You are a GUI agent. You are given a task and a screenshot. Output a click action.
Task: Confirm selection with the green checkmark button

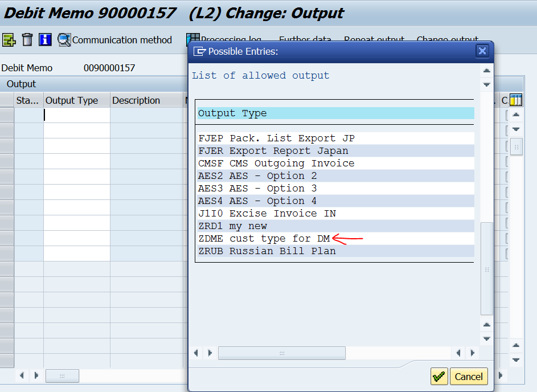tap(439, 376)
